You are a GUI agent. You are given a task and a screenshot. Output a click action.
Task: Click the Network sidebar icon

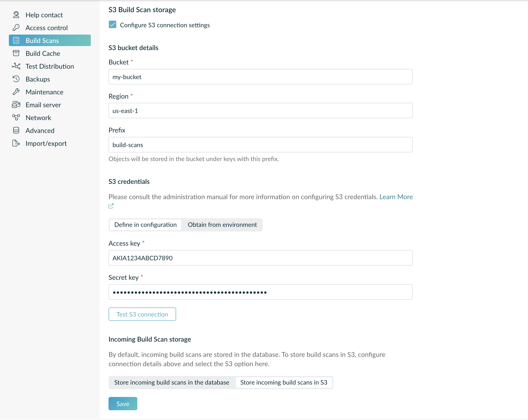[16, 118]
